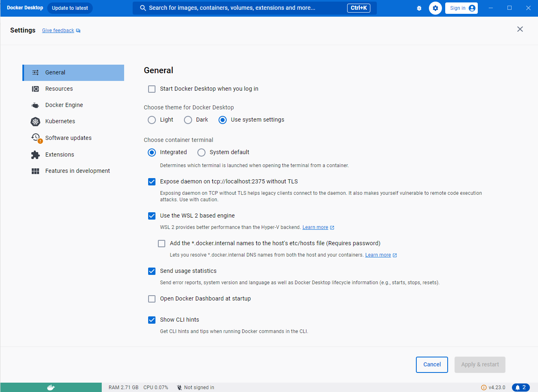Choose System default container terminal
This screenshot has height=392, width=538.
(x=201, y=152)
